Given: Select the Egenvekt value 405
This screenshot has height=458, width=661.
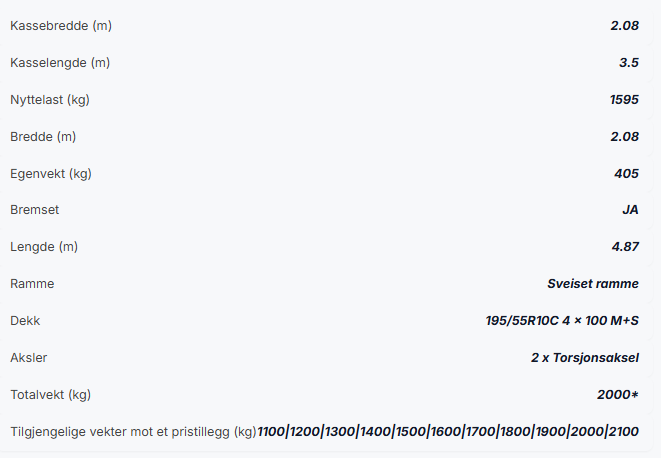Looking at the screenshot, I should coord(626,173).
